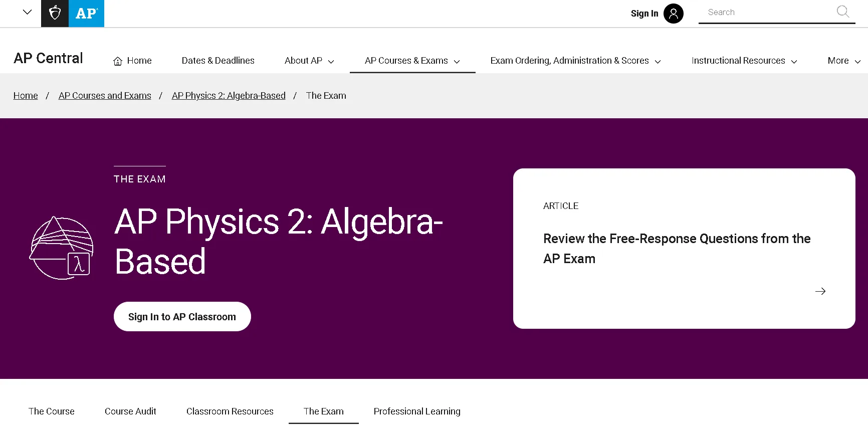This screenshot has width=868, height=426.
Task: Open the Classroom Resources tab
Action: pos(230,411)
